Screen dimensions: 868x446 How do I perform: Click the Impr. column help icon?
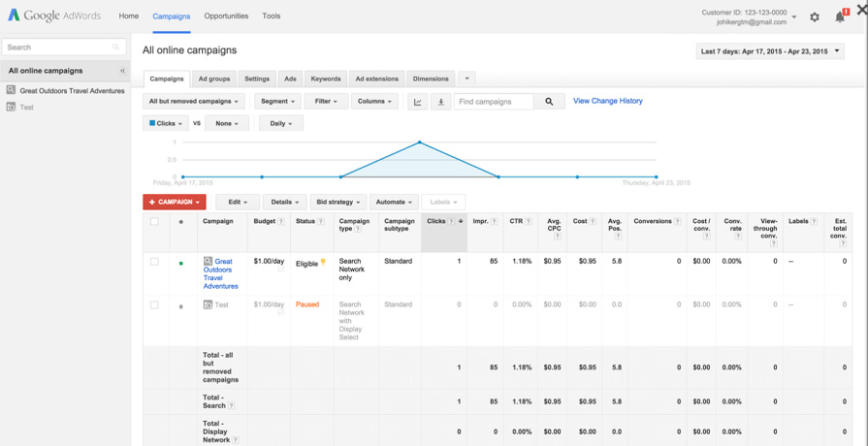(494, 221)
